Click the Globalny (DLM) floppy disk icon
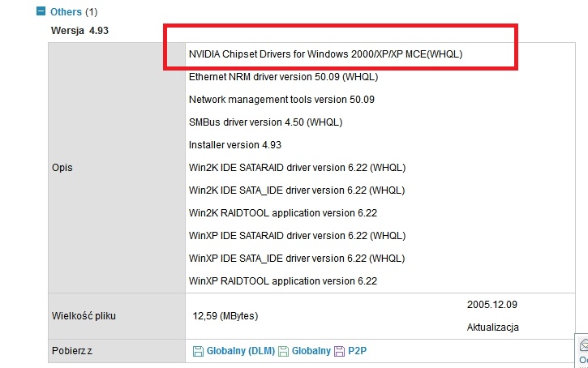This screenshot has height=368, width=588. 198,351
